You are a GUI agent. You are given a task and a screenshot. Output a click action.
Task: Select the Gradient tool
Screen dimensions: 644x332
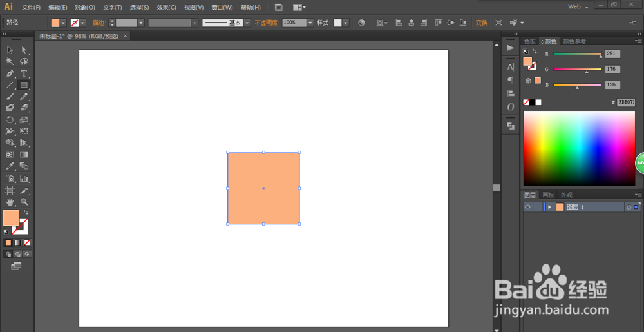coord(24,155)
